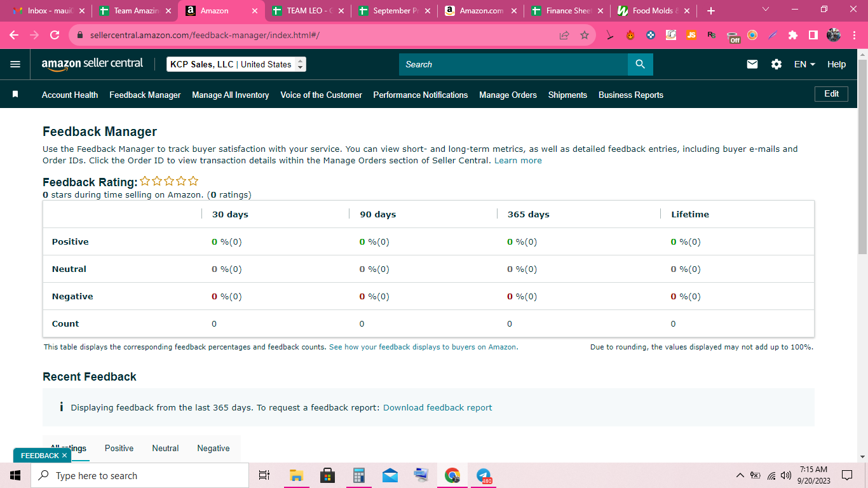Click the Amazon Seller Central logo

[92, 64]
